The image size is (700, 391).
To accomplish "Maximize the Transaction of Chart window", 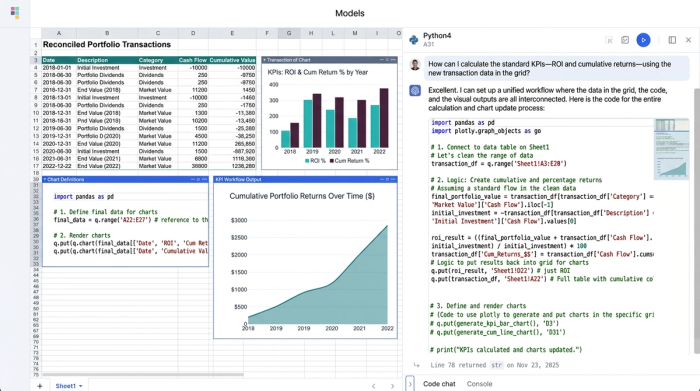I will (387, 60).
